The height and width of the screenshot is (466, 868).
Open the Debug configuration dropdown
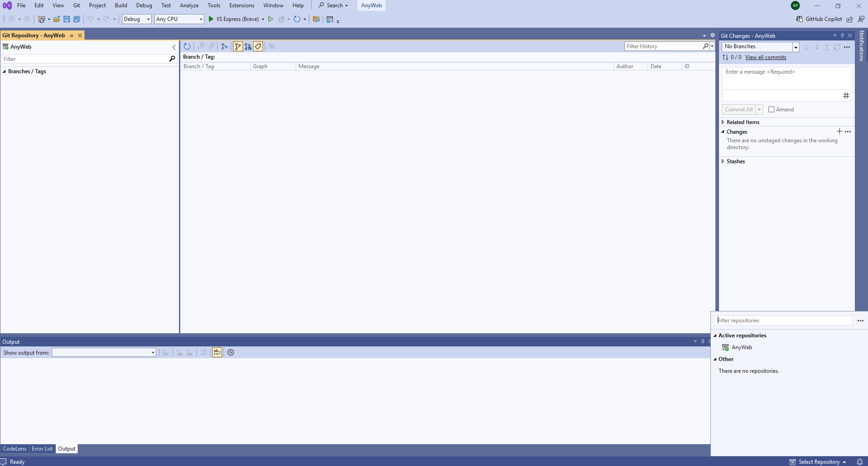pyautogui.click(x=137, y=19)
